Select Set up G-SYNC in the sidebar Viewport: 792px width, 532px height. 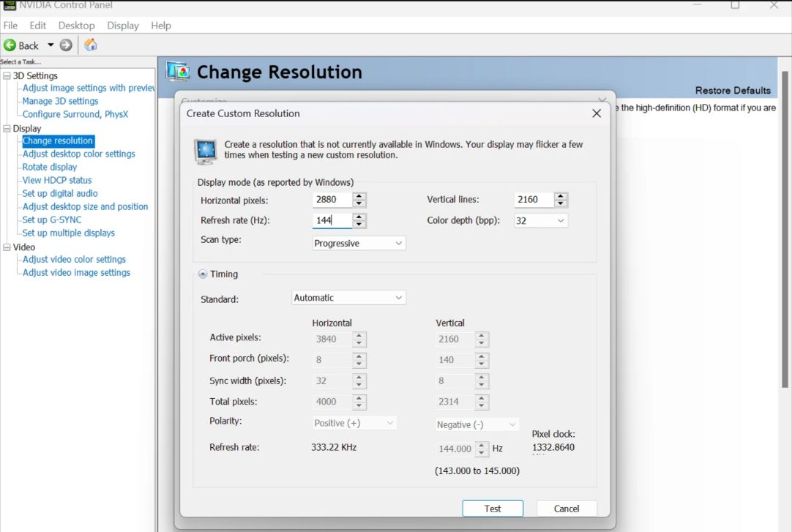click(50, 220)
